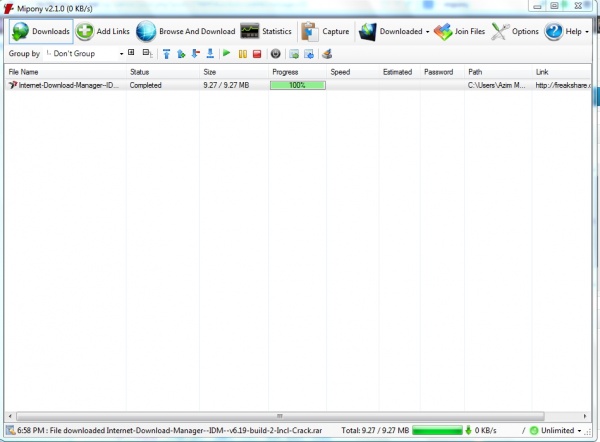The height and width of the screenshot is (442, 600).
Task: Click the status bar total progress bar
Action: pyautogui.click(x=437, y=431)
